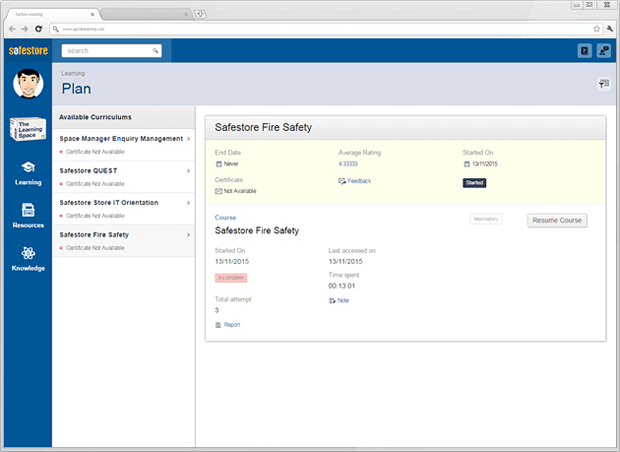Focus the search input field
This screenshot has width=620, height=452.
(x=112, y=51)
